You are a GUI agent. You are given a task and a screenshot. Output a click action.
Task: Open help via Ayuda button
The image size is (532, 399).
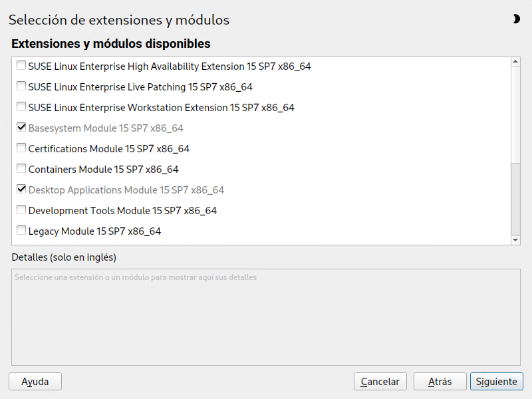(35, 381)
